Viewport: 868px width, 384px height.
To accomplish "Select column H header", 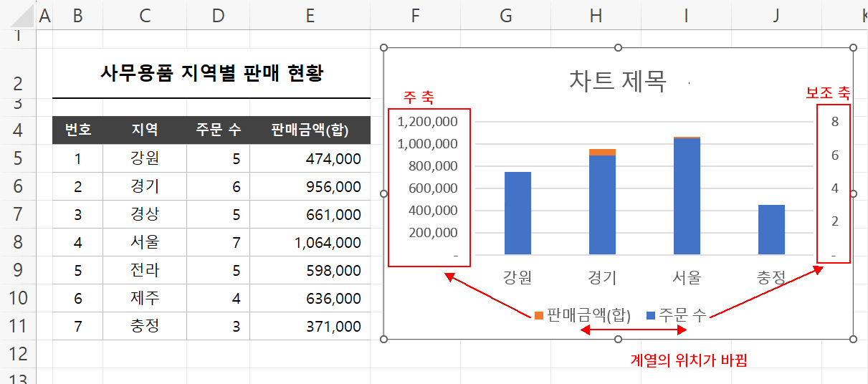I will (x=596, y=15).
